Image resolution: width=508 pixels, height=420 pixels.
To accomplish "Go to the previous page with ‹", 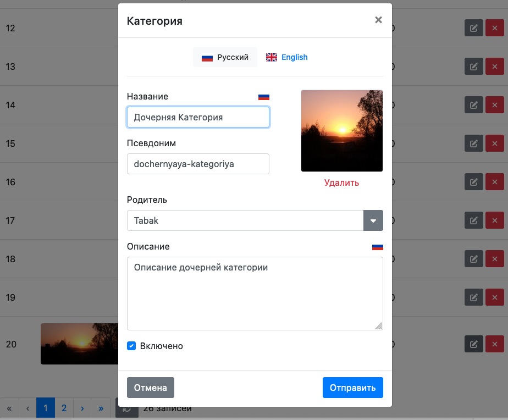I will coord(28,408).
